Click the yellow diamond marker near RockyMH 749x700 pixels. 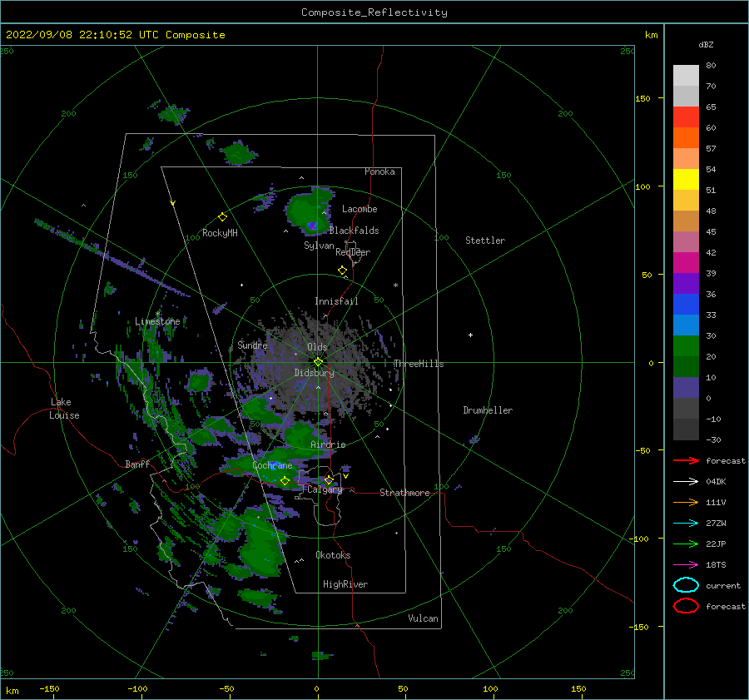[222, 217]
